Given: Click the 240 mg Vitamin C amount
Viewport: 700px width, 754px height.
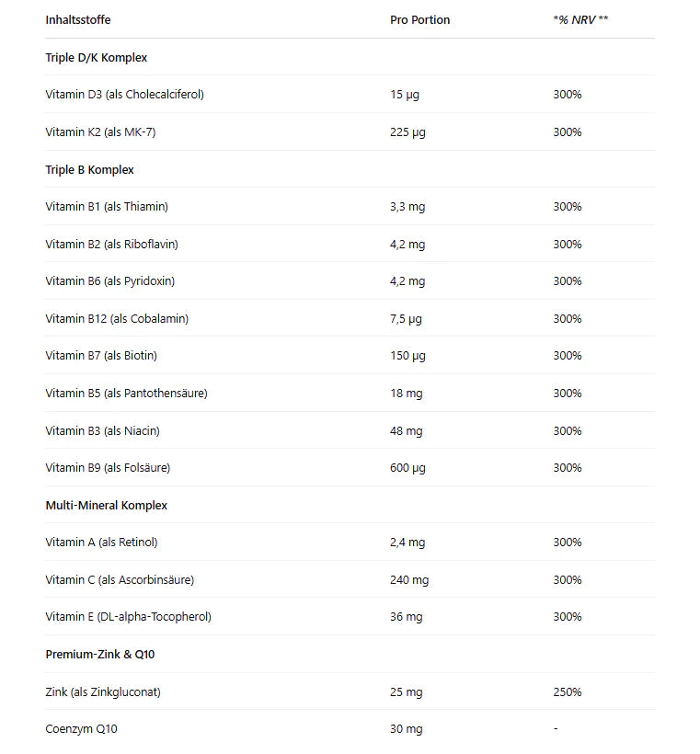Looking at the screenshot, I should [409, 580].
